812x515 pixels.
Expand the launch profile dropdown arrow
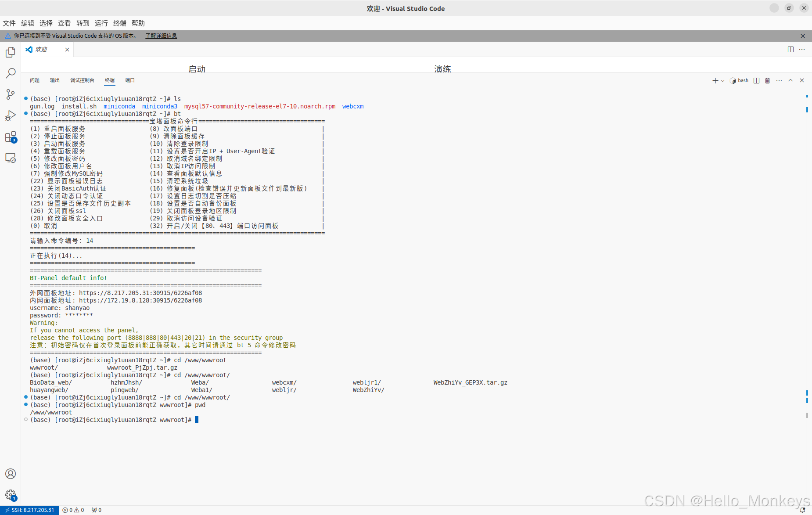[722, 81]
